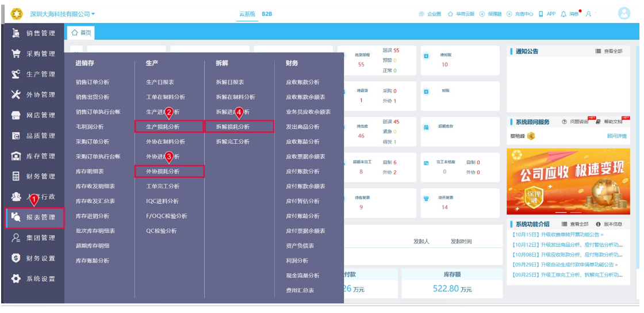Click 查看全部 in 通知公告 panel
This screenshot has height=313, width=644.
tap(609, 51)
